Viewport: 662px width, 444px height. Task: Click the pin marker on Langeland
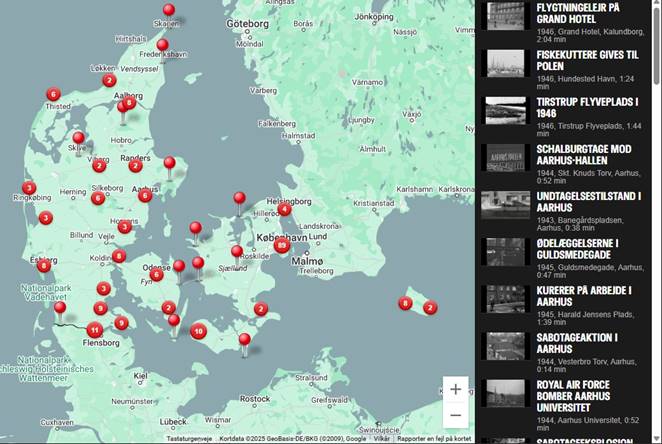pos(174,320)
